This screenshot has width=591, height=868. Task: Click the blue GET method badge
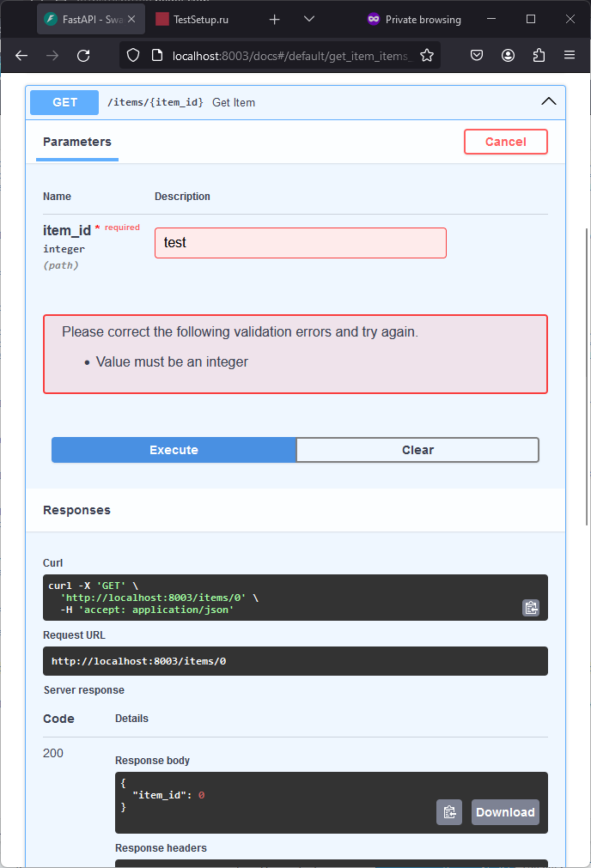(x=64, y=102)
